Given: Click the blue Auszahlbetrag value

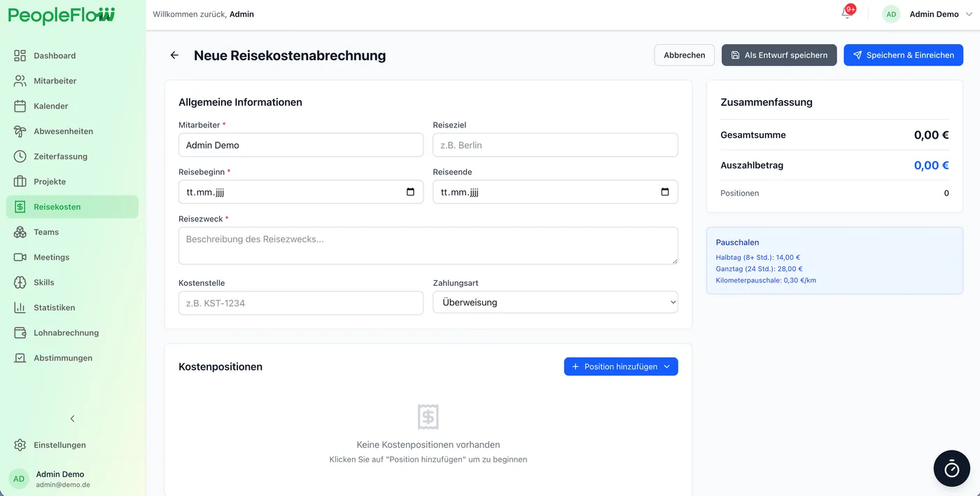Looking at the screenshot, I should 931,165.
